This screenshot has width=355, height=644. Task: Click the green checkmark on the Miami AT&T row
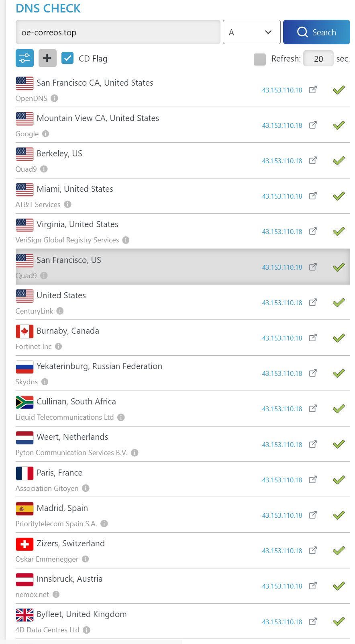pos(338,196)
